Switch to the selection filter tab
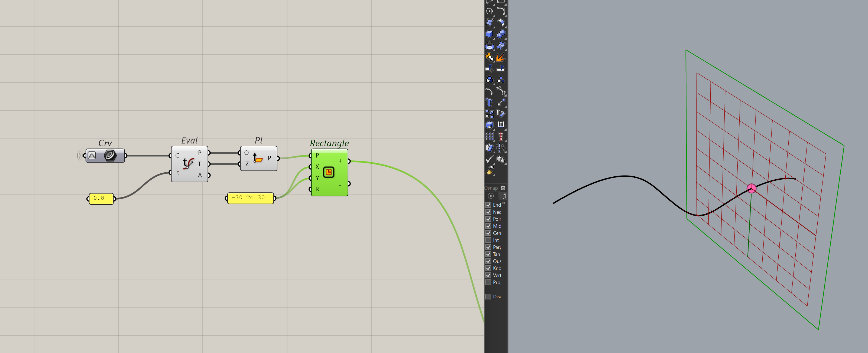Viewport: 868px width, 353px height. tap(504, 196)
